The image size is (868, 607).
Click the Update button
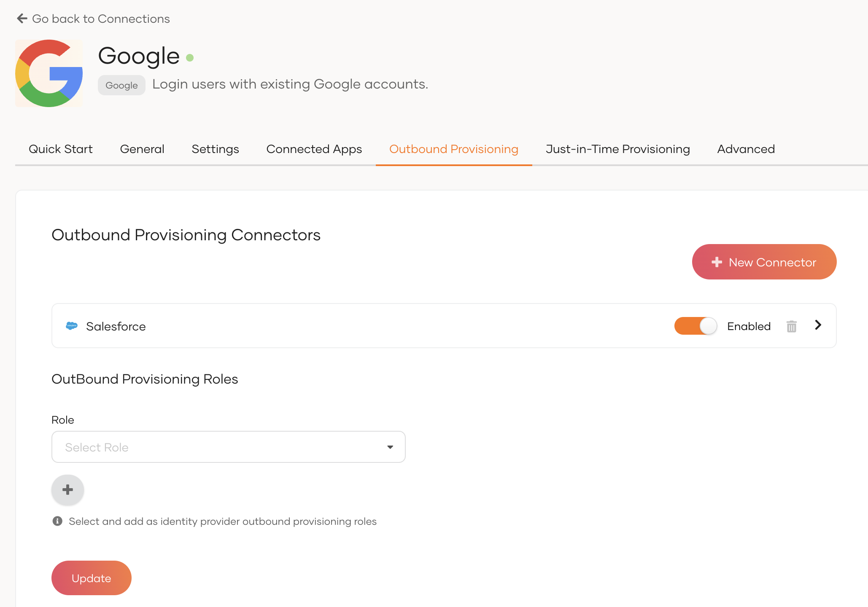click(92, 578)
